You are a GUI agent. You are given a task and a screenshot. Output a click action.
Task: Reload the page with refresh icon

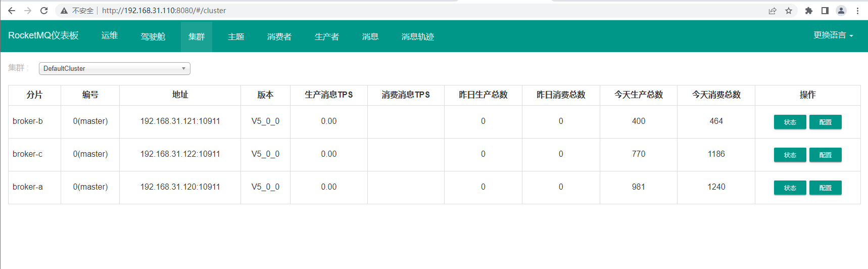click(x=44, y=11)
